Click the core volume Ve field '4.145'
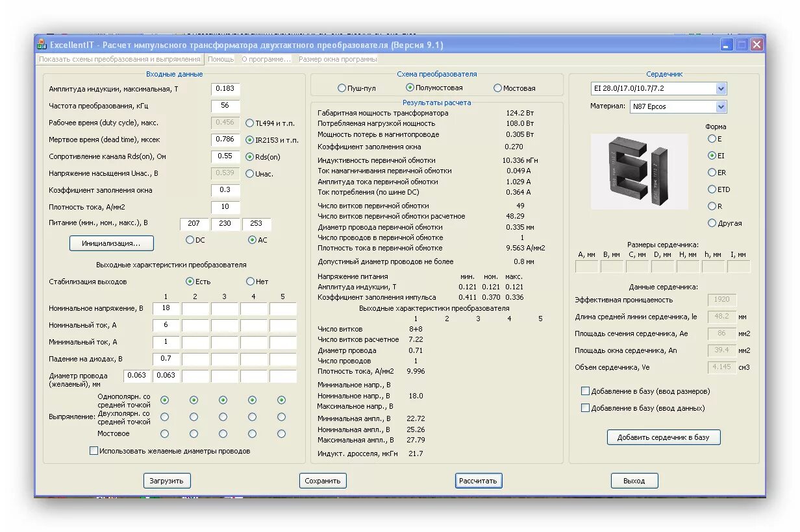800x532 pixels. [721, 367]
